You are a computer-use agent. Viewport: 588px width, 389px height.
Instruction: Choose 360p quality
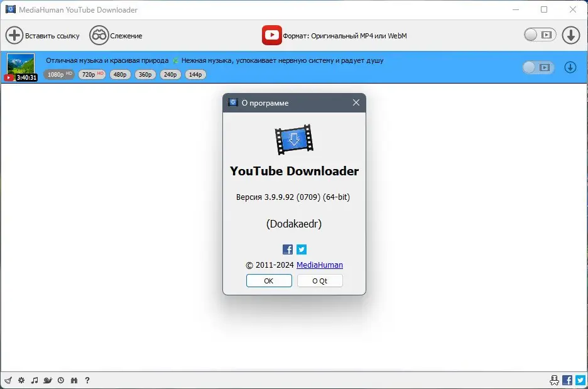point(145,75)
